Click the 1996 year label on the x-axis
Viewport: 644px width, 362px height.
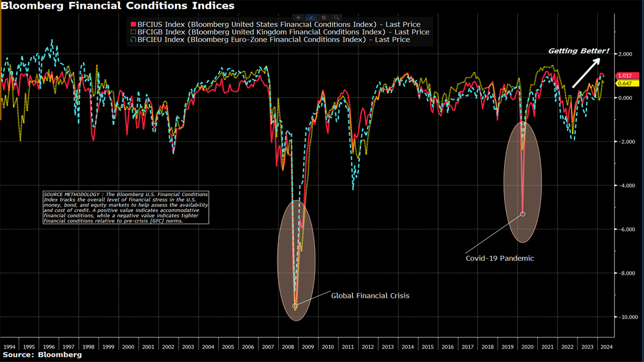[49, 347]
